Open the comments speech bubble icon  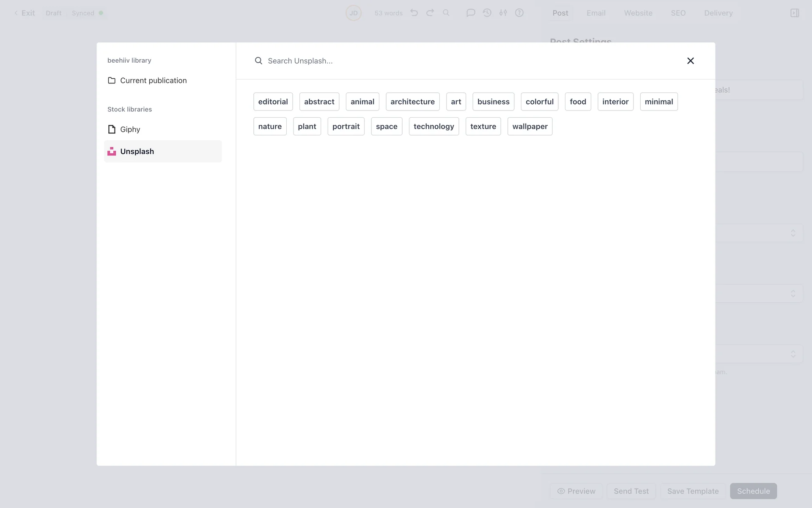click(470, 13)
